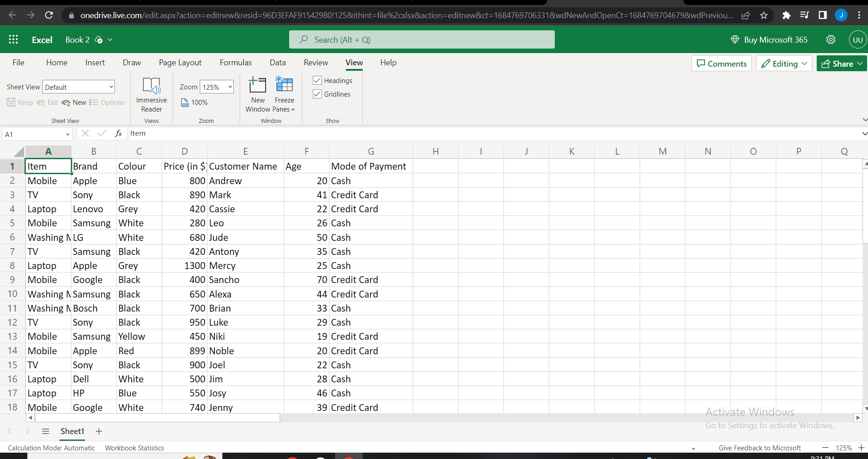
Task: Create a new sheet view
Action: coord(74,103)
